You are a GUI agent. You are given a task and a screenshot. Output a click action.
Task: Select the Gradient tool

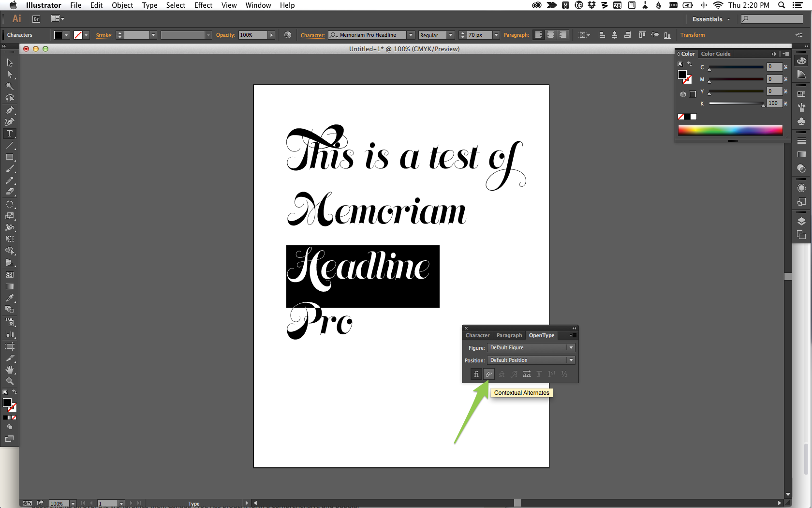click(10, 286)
